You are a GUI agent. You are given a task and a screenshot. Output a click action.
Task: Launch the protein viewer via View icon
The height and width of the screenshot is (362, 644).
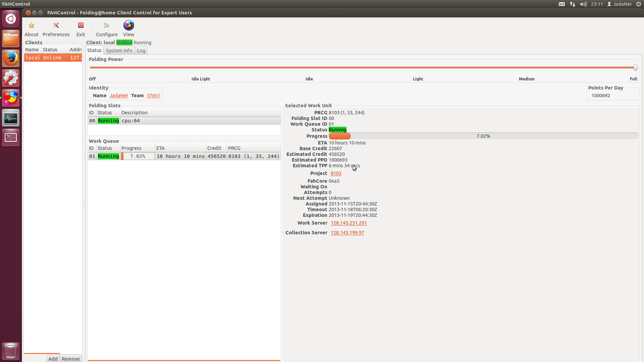pyautogui.click(x=128, y=25)
